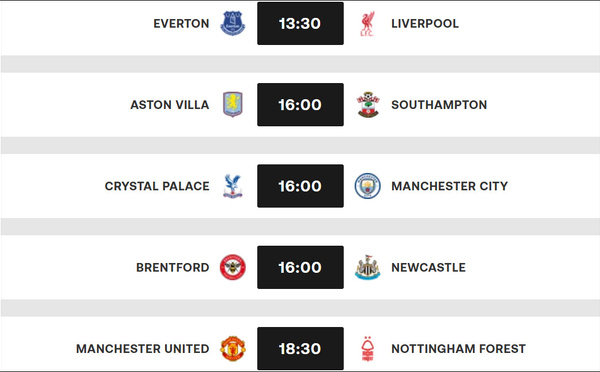Select the EVERTON team name
Viewport: 600px width, 372px height.
pos(181,24)
